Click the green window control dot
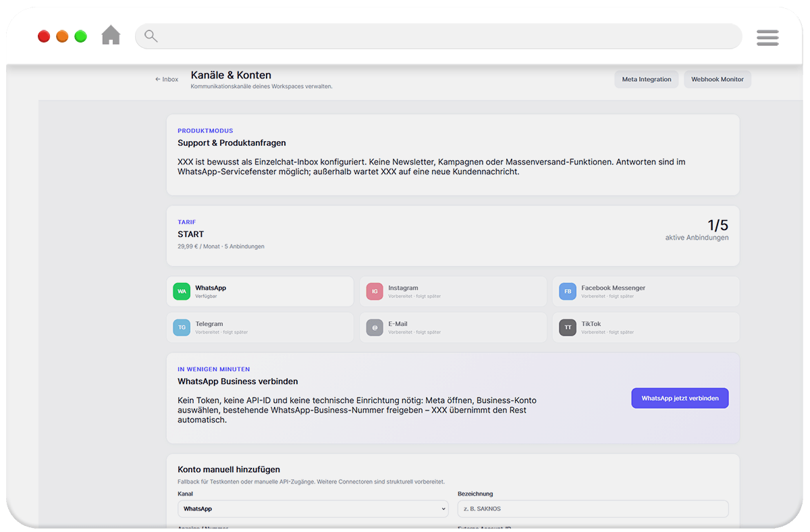Screen dimensions: 810x532 click(x=80, y=36)
